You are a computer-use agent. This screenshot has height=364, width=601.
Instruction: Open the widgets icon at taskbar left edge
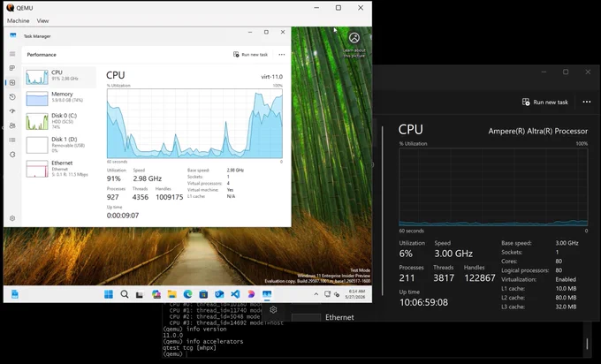pos(14,294)
